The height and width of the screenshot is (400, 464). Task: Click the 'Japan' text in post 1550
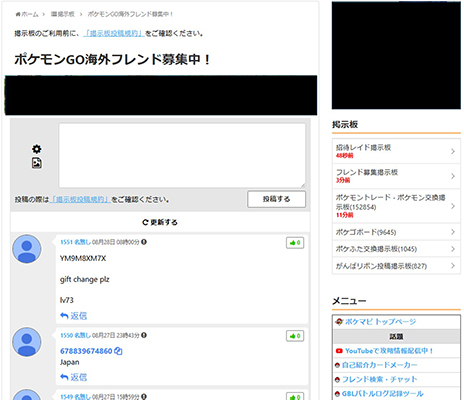click(70, 362)
